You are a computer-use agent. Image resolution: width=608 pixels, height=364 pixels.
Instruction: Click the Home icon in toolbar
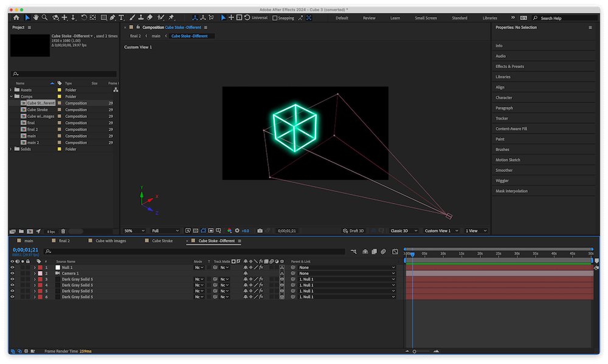point(16,18)
